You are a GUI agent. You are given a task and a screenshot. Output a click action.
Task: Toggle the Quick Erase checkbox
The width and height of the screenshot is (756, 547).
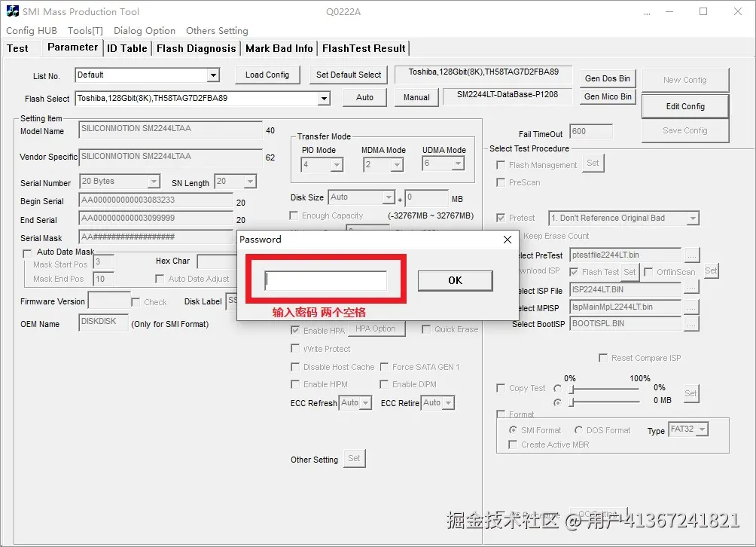tap(426, 329)
